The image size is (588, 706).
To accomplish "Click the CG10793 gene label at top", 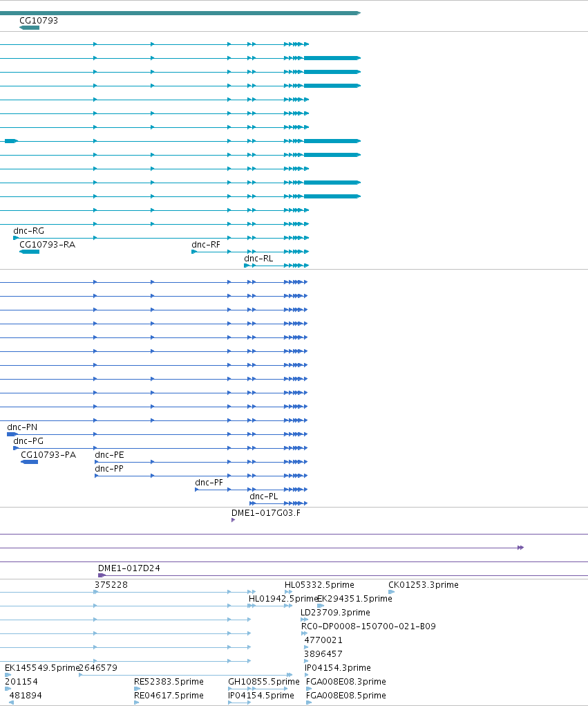I will tap(39, 21).
